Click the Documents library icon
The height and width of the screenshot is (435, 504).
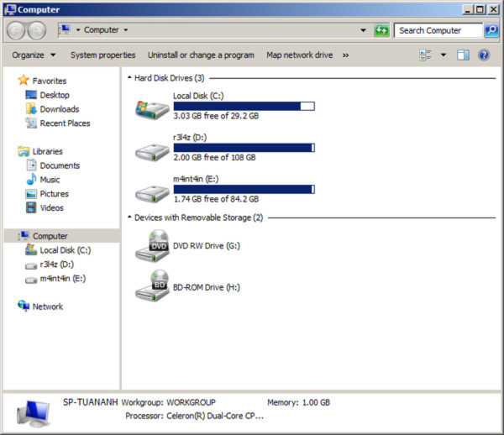pos(31,165)
